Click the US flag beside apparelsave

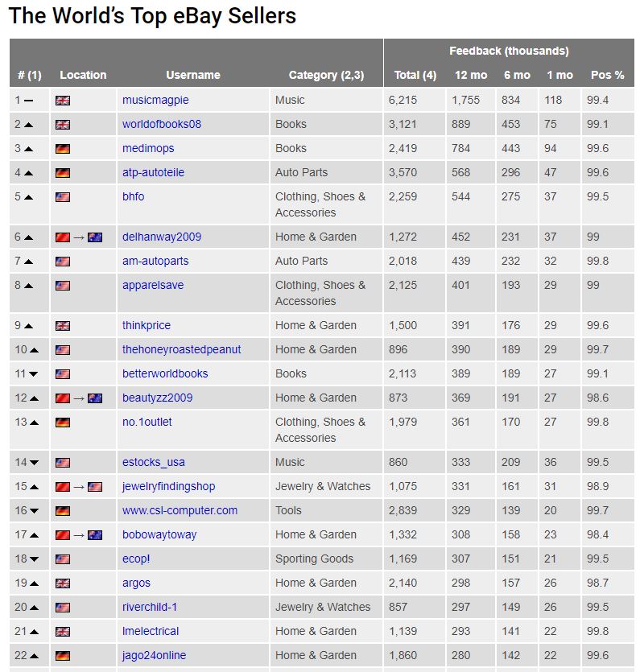[63, 286]
